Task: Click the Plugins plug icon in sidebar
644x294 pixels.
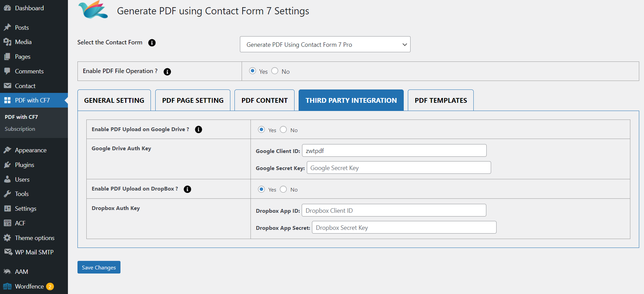Action: point(7,165)
